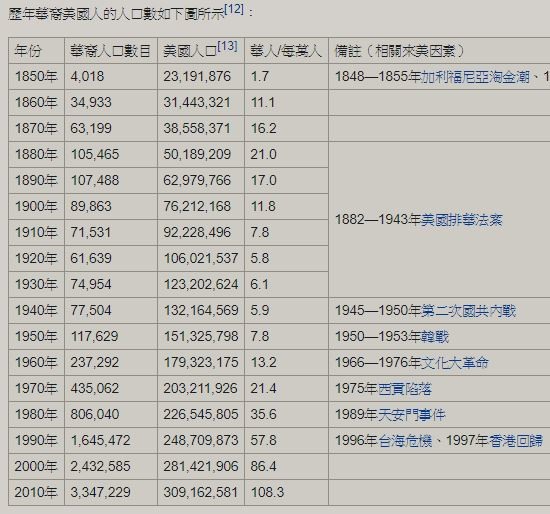Select the 1860年 year cell

point(36,102)
